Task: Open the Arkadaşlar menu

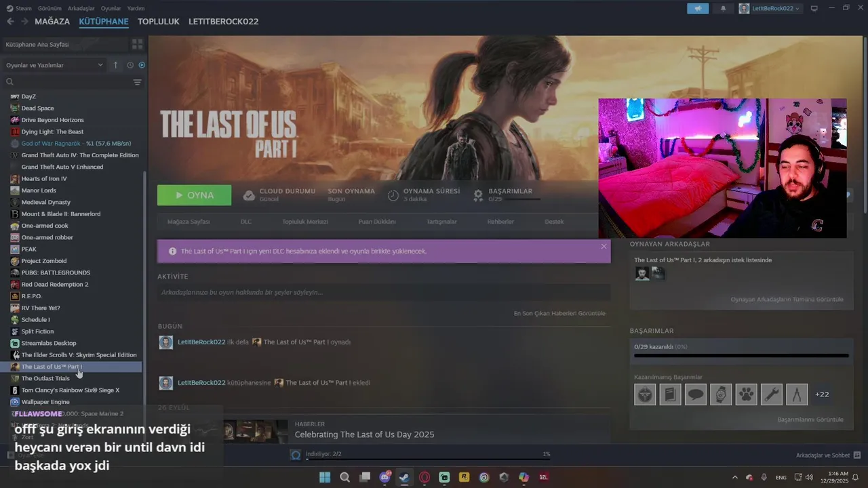Action: coord(81,8)
